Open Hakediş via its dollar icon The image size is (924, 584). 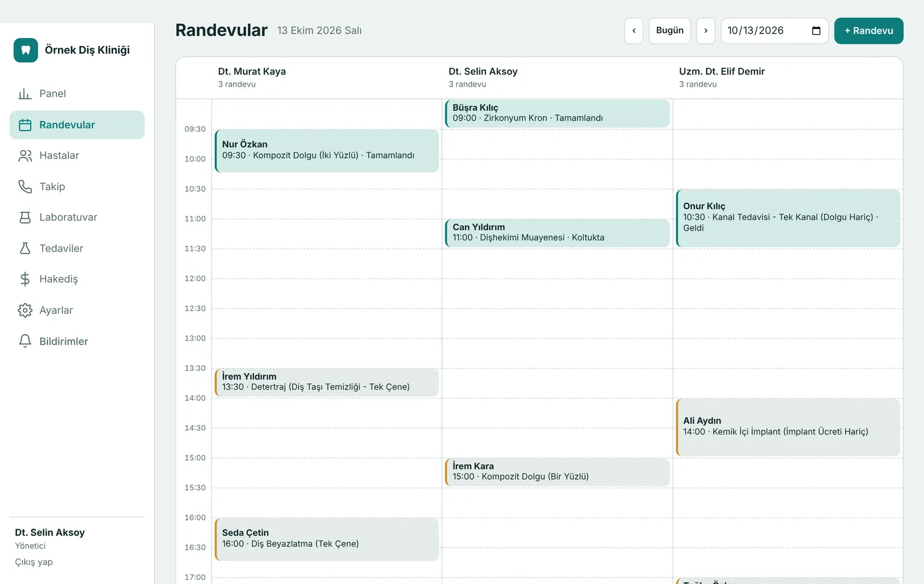[25, 279]
